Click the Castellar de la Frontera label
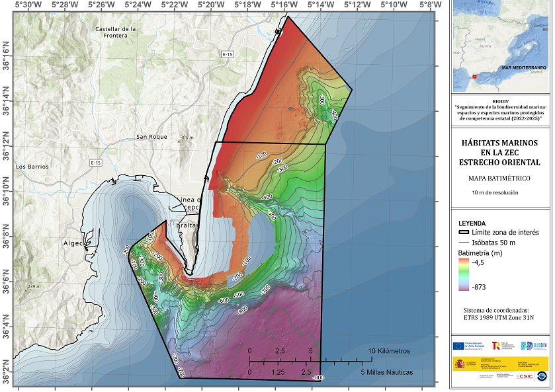 [x=115, y=32]
